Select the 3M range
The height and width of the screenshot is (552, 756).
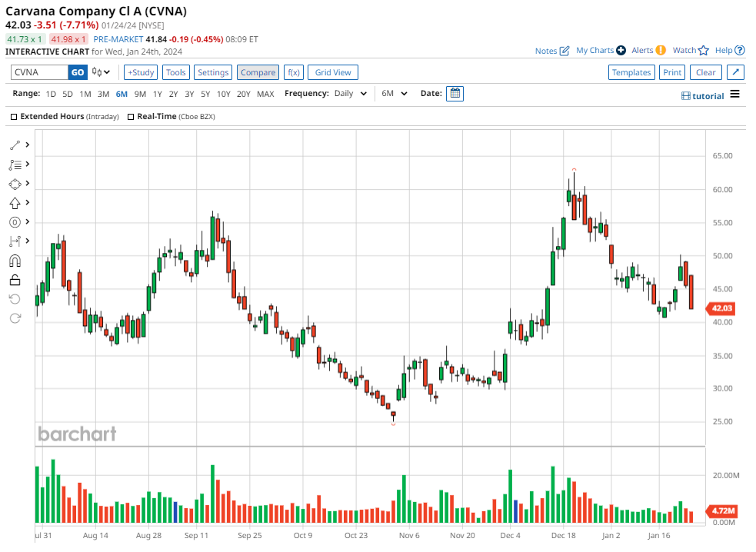103,94
